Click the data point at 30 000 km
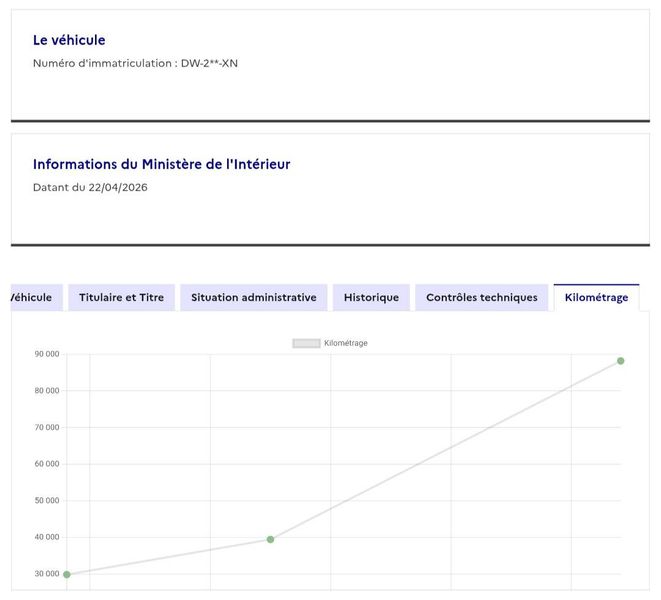The height and width of the screenshot is (600, 661). (67, 574)
